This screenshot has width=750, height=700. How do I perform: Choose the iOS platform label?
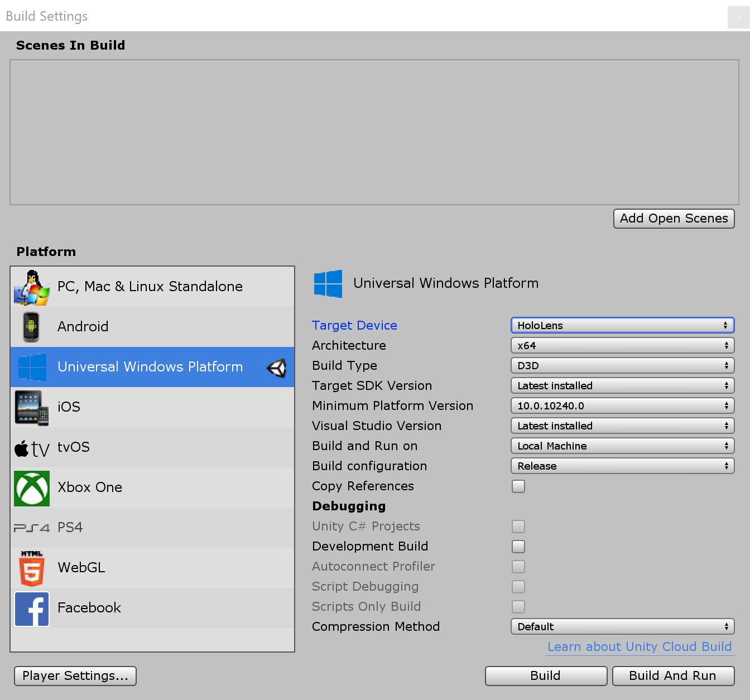tap(69, 407)
